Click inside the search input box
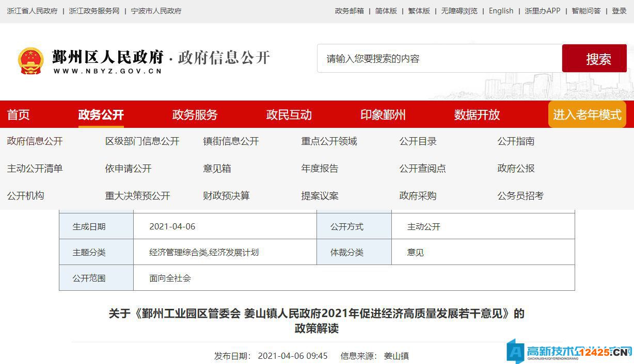 (x=439, y=58)
